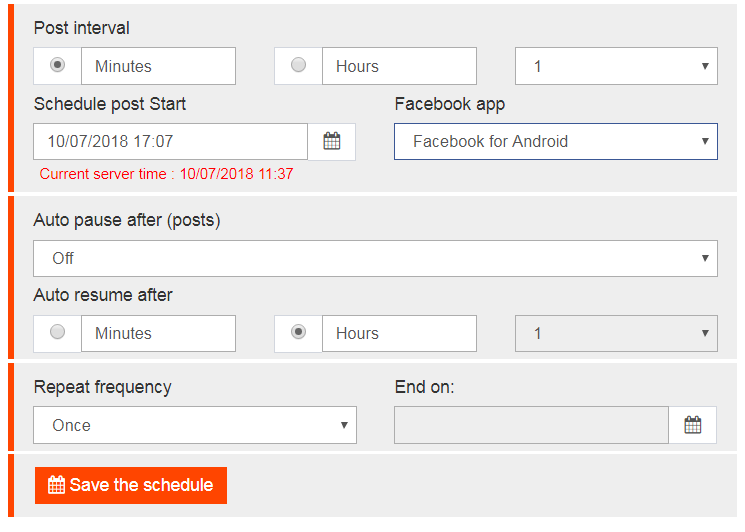
Task: Expand Repeat frequency dropdown showing Once
Action: 195,425
